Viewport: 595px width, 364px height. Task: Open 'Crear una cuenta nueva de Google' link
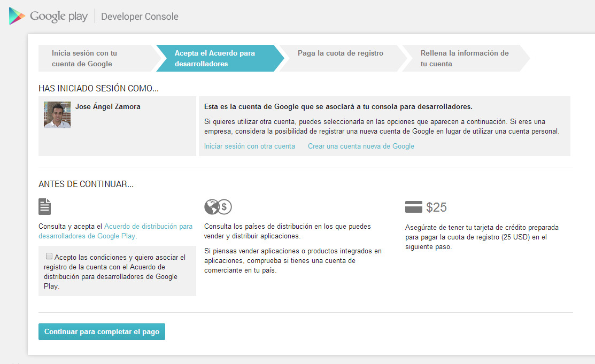tap(361, 146)
